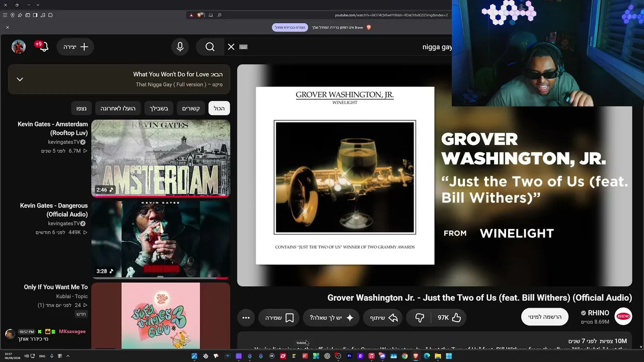
Task: Open the ChatGPT icon in the taskbar
Action: point(327,356)
